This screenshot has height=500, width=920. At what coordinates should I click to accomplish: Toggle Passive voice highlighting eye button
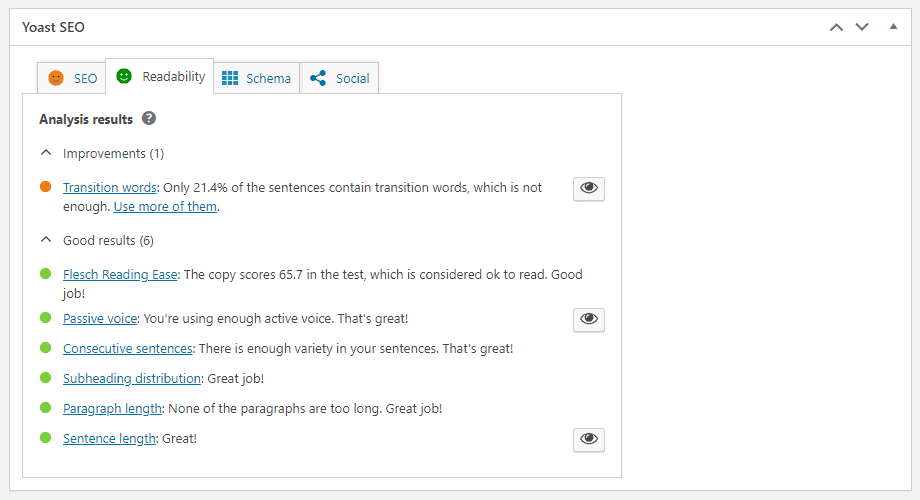point(589,320)
